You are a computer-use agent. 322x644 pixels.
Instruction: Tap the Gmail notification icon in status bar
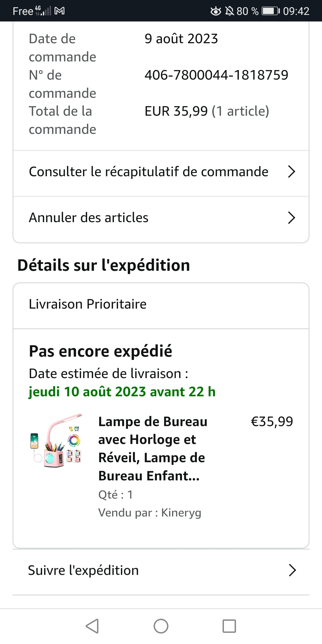60,11
